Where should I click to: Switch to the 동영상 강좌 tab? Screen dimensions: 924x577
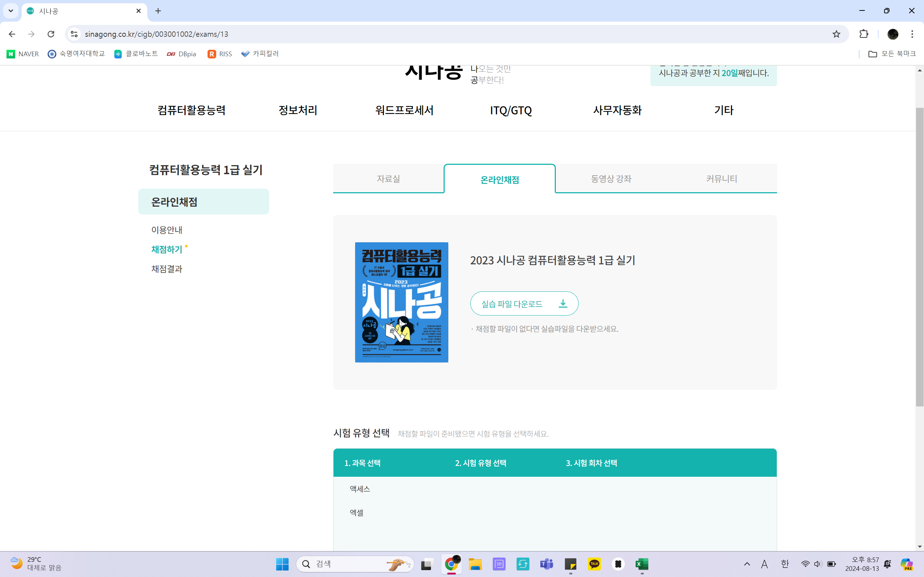coord(611,179)
